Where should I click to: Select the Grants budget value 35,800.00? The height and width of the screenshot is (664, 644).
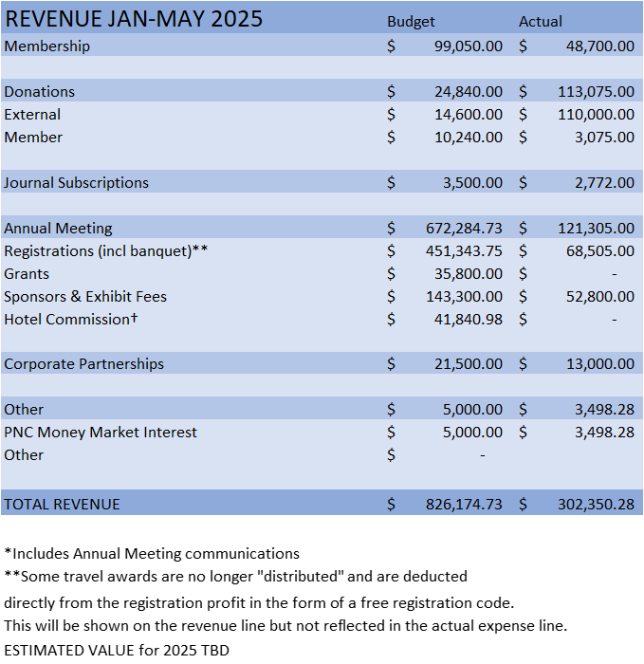tap(468, 273)
